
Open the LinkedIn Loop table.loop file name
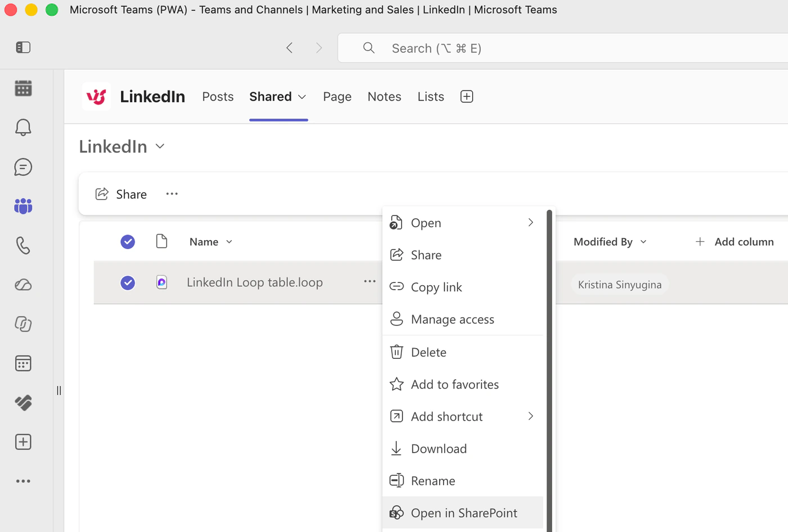(x=254, y=282)
